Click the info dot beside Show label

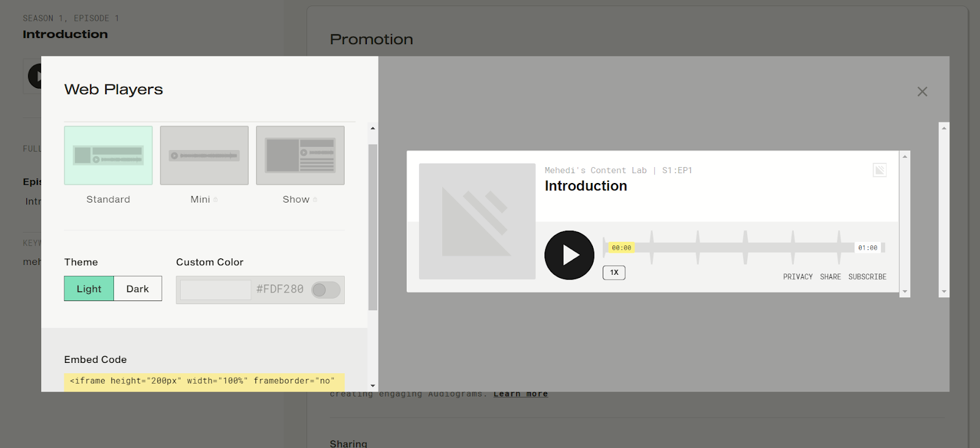point(315,200)
